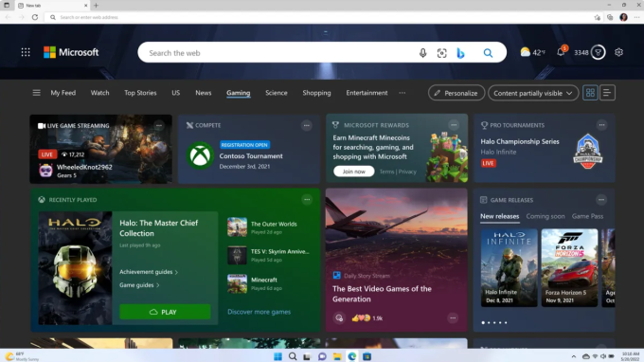
Task: Show more feed categories ellipsis
Action: click(402, 93)
